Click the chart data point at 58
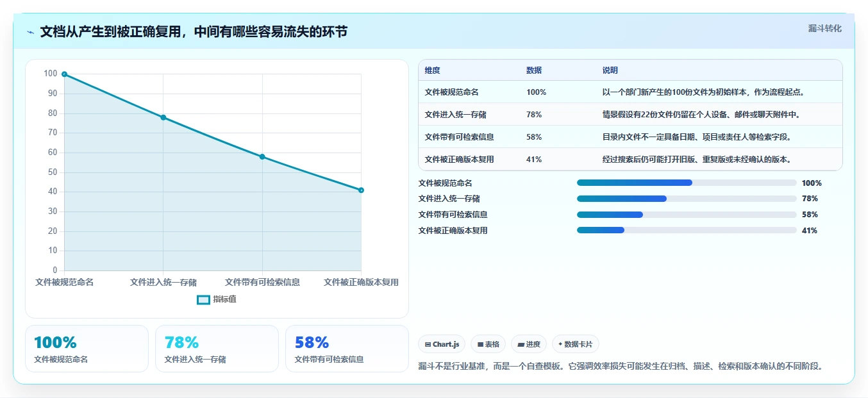The height and width of the screenshot is (398, 868). 262,157
